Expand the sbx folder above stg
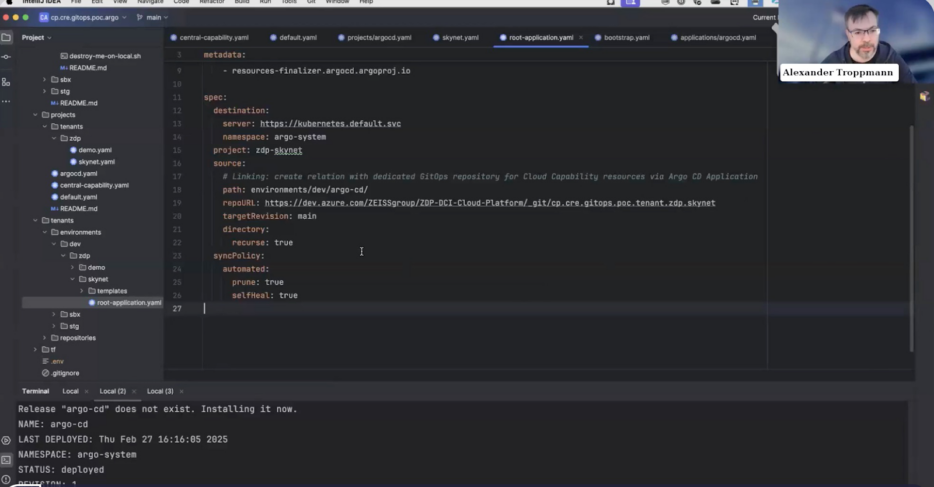Screen dimensions: 934x487 44,80
